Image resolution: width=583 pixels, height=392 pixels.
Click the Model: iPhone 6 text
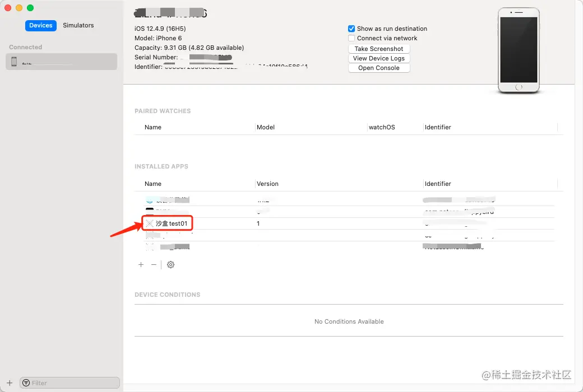pyautogui.click(x=158, y=38)
